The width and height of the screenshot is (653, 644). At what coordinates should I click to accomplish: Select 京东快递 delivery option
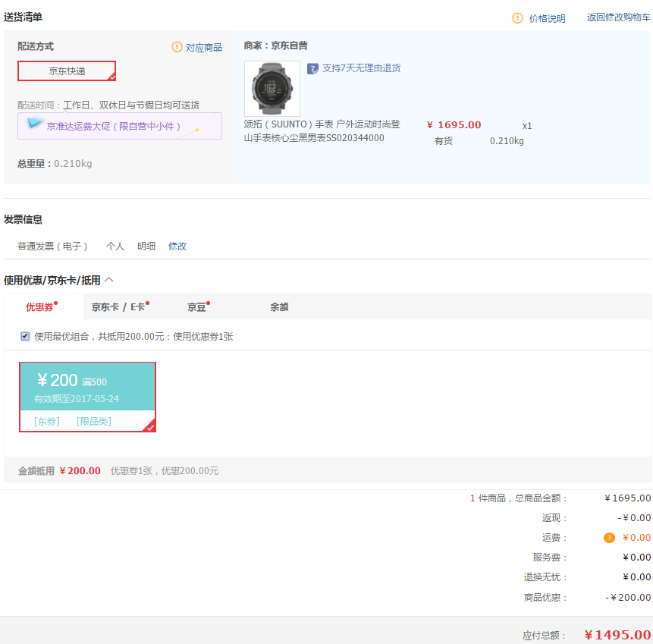click(x=67, y=71)
